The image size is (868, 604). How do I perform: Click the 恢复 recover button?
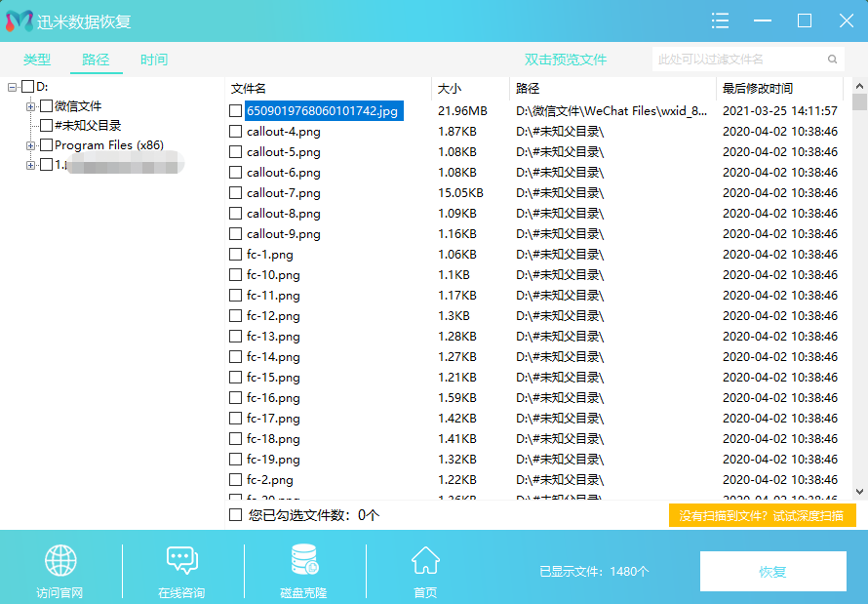tap(772, 572)
